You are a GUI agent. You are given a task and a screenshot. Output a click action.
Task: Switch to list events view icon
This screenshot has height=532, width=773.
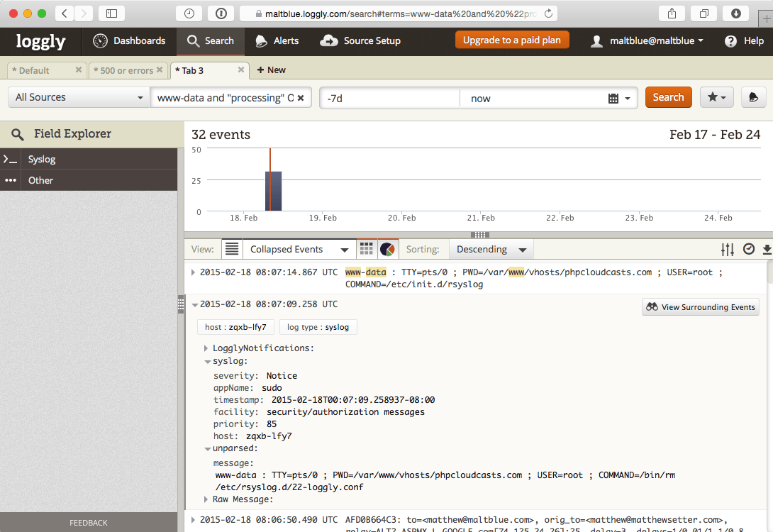232,249
